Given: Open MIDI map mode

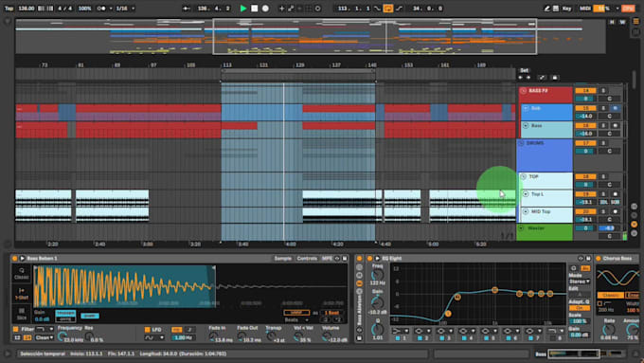Looking at the screenshot, I should click(x=585, y=9).
